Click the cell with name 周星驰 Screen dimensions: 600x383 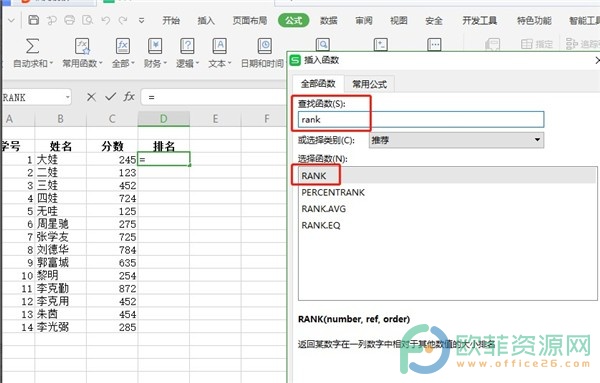point(60,224)
